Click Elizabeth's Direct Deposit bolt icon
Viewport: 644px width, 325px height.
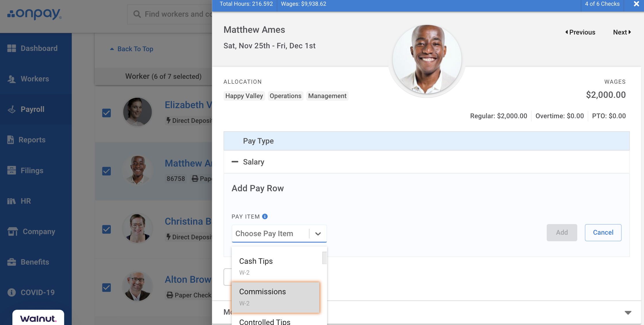coord(168,120)
